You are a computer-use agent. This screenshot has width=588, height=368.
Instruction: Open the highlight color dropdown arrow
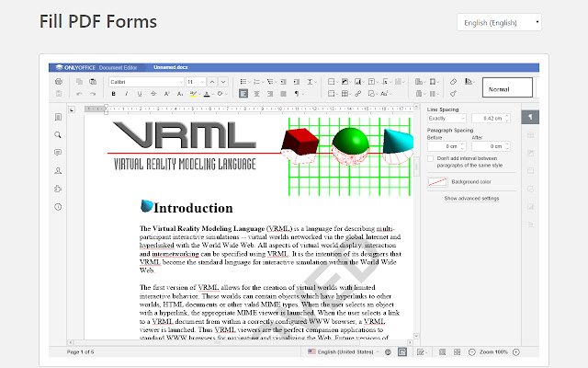199,94
